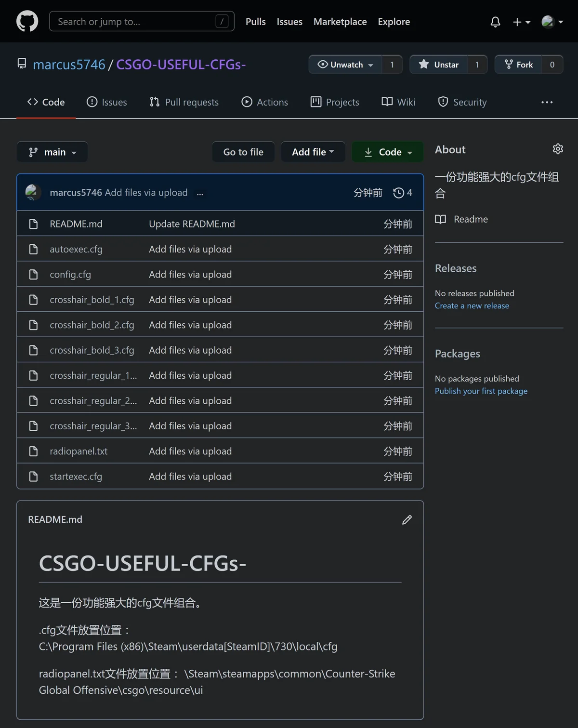Click file icon for crosshair_bold_2.cfg row
578x728 pixels.
click(x=33, y=325)
